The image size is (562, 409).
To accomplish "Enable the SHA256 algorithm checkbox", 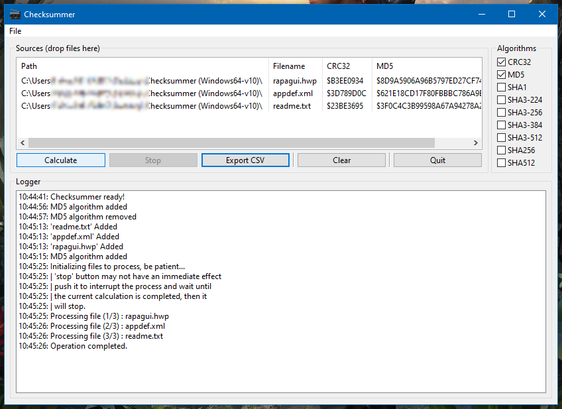I will pyautogui.click(x=501, y=150).
